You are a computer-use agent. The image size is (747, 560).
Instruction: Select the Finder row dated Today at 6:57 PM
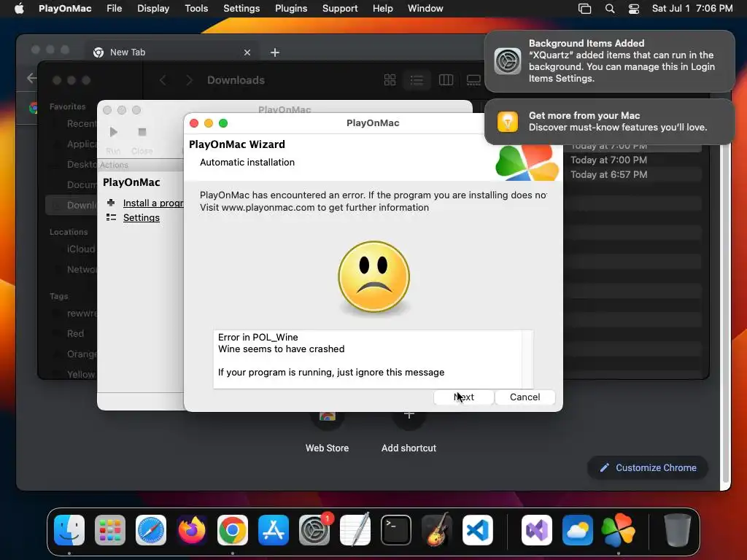(634, 174)
